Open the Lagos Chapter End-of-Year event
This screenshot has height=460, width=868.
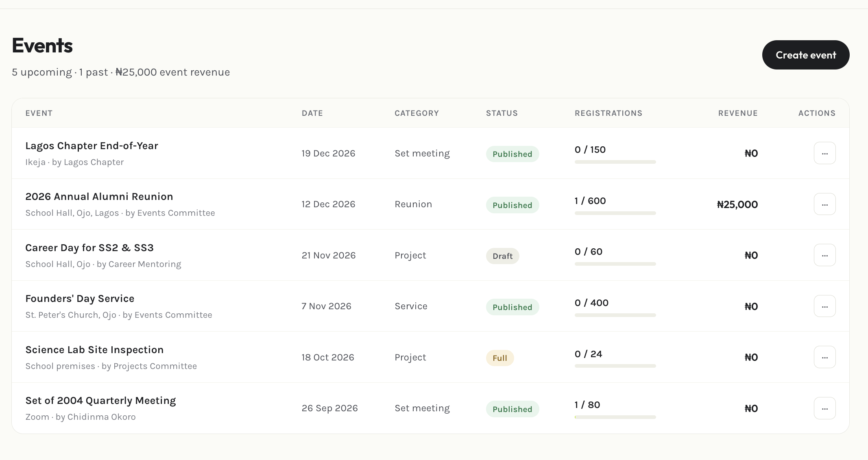[x=92, y=146]
